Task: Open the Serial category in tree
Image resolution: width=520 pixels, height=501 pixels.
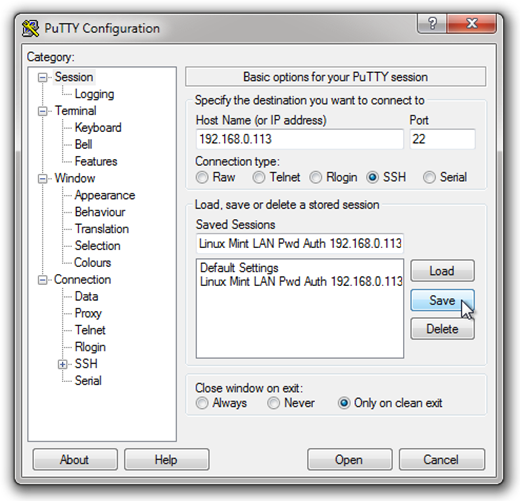Action: (88, 381)
